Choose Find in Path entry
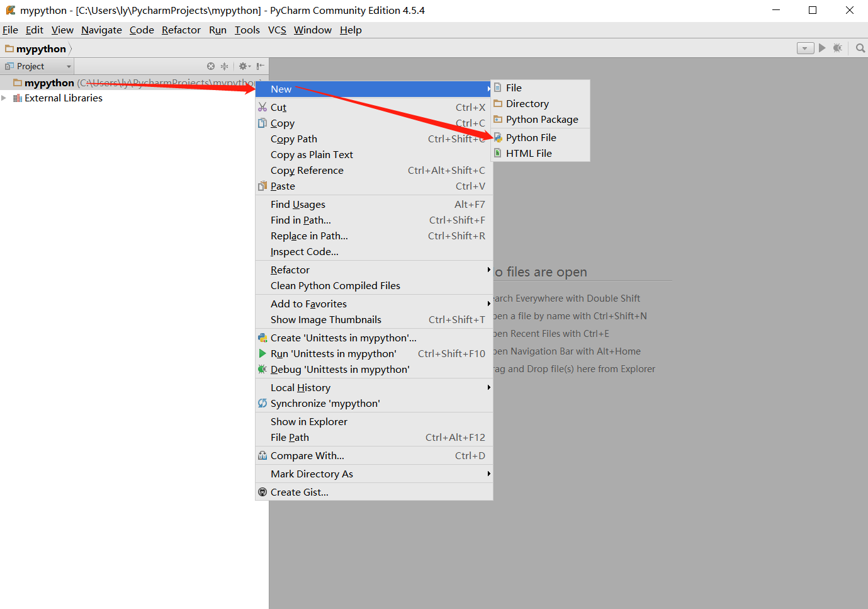This screenshot has width=868, height=609. (374, 220)
